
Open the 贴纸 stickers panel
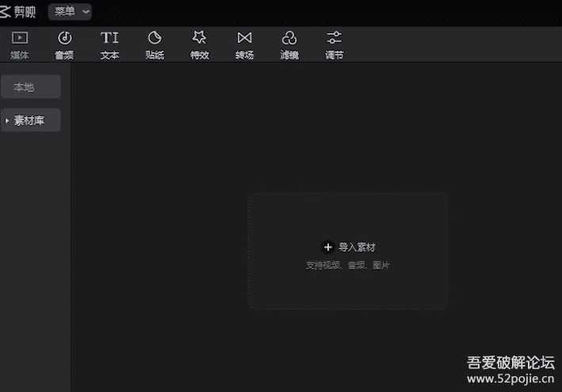coord(155,45)
